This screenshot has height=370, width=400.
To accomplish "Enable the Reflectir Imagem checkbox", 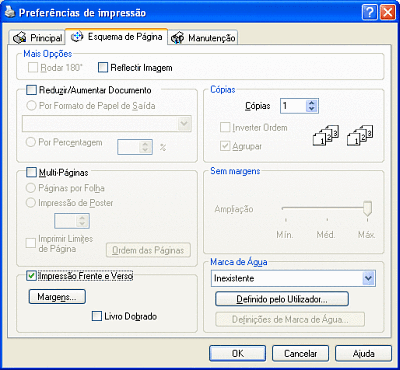I will click(103, 68).
